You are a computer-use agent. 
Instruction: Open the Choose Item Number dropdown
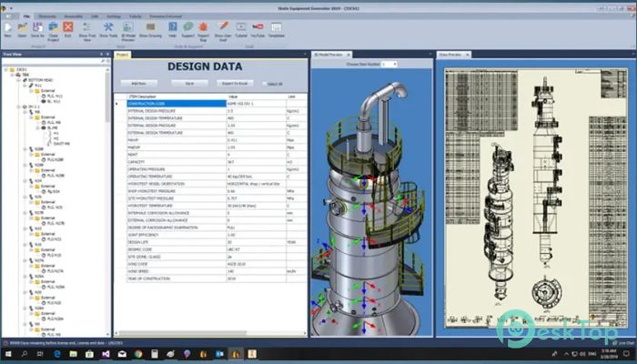pyautogui.click(x=389, y=65)
